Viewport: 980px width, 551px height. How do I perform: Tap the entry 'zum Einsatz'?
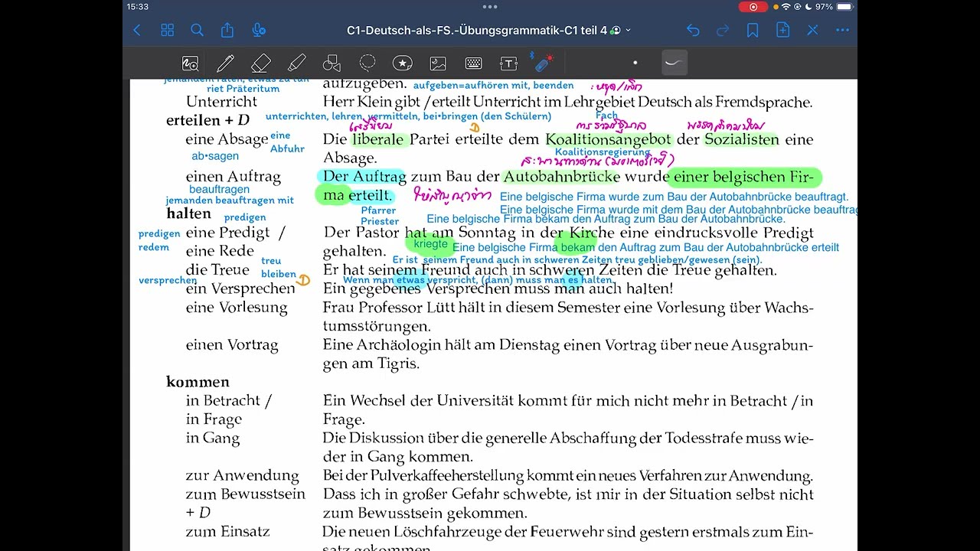coord(227,532)
